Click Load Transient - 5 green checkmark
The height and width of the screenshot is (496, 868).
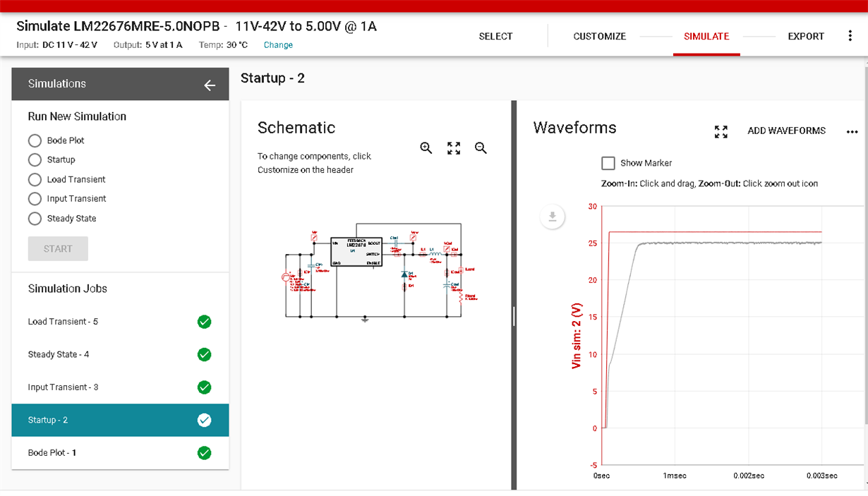pos(204,322)
